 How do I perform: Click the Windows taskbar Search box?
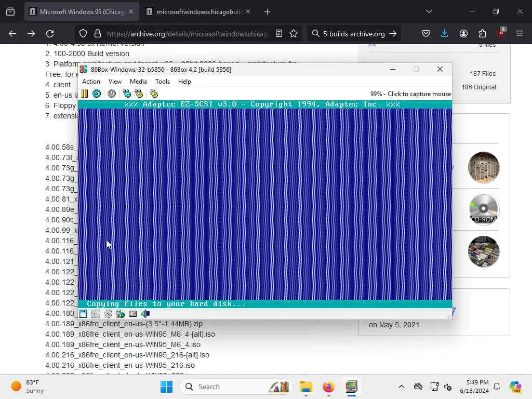point(236,387)
